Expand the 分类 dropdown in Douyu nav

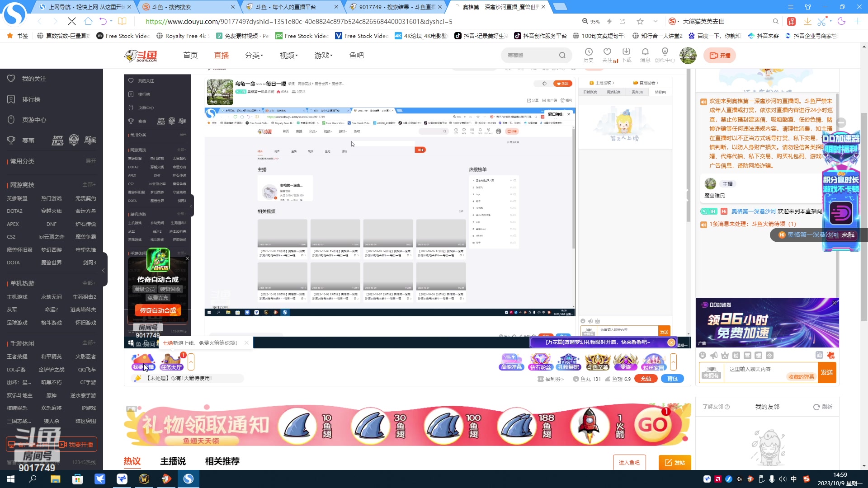tap(254, 55)
